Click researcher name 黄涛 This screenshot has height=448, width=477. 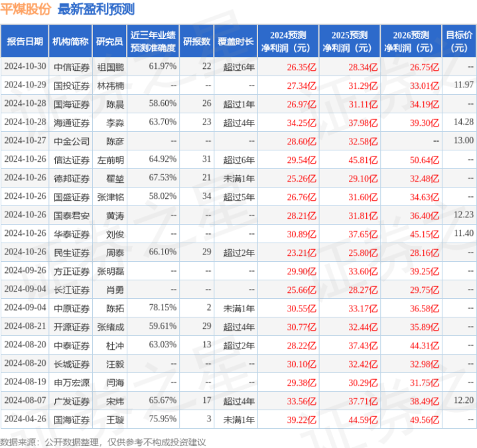coord(115,215)
